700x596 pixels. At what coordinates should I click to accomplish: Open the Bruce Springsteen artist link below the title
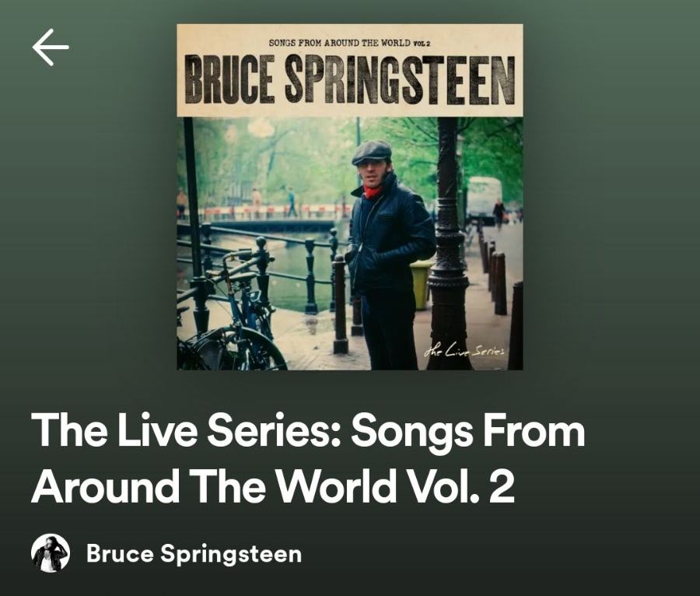point(194,553)
